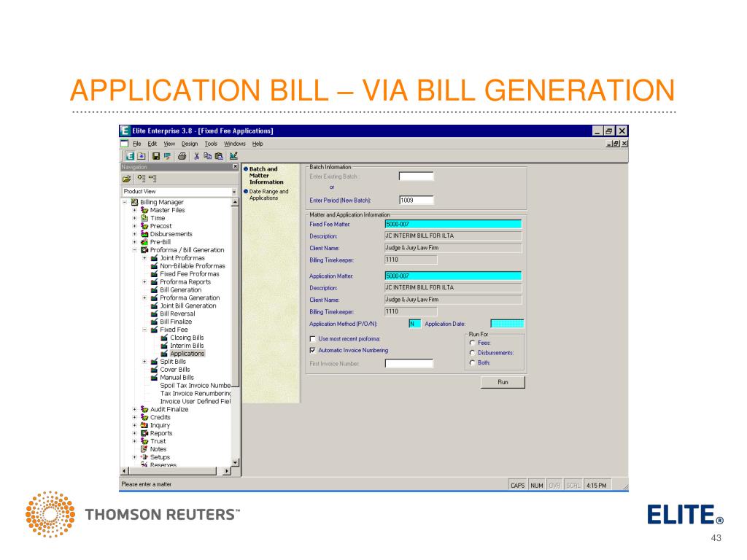The image size is (747, 560).
Task: Select the Fees radio button
Action: pos(473,343)
